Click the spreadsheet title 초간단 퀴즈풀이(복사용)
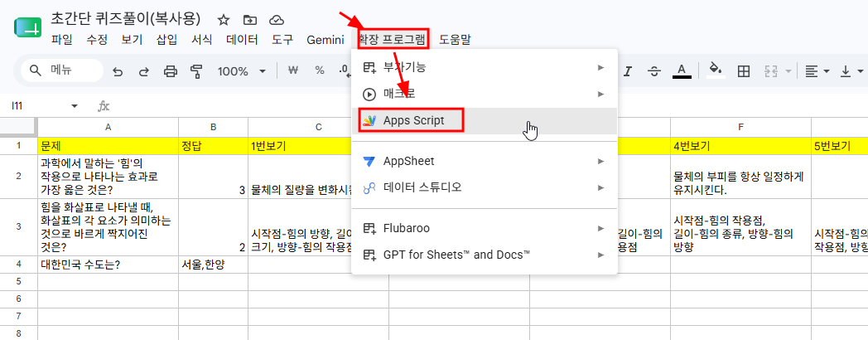This screenshot has width=868, height=340. 126,19
